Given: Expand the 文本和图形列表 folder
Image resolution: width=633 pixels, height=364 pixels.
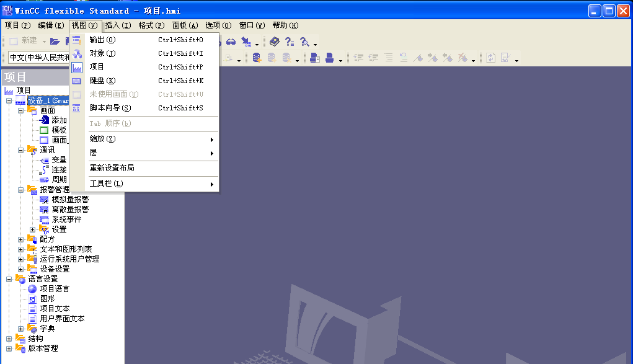Looking at the screenshot, I should 20,249.
